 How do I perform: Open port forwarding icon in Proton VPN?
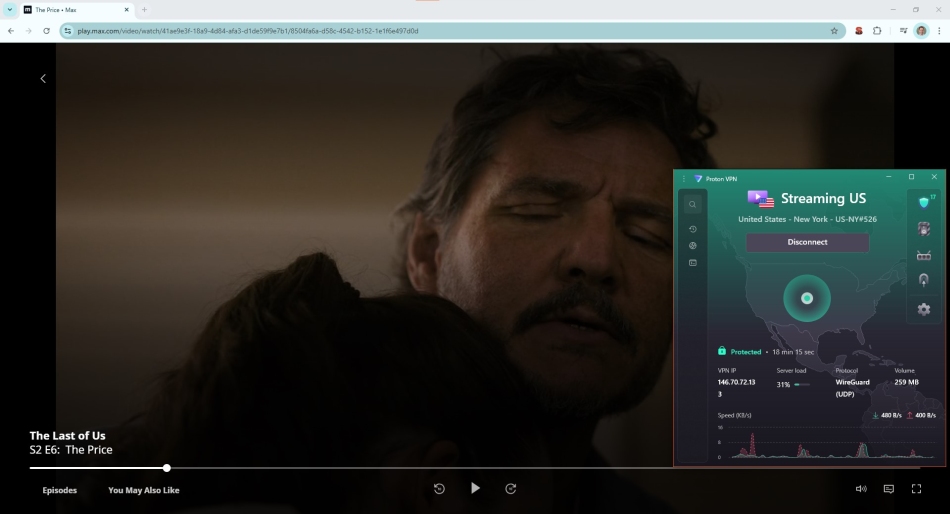[924, 255]
